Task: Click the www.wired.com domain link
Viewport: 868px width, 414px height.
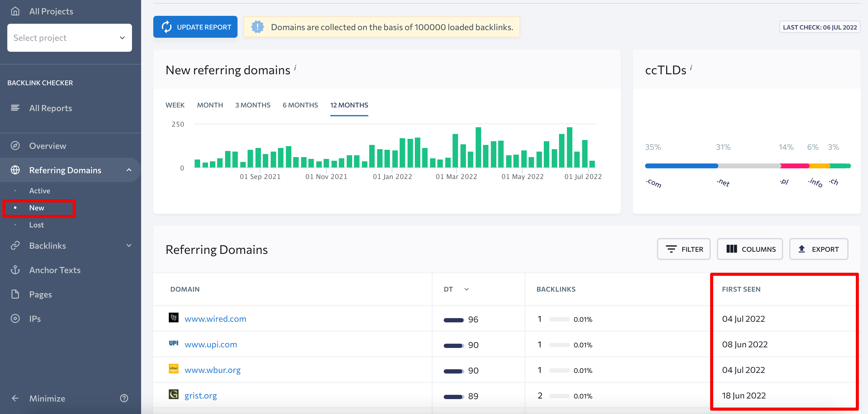Action: [x=215, y=318]
